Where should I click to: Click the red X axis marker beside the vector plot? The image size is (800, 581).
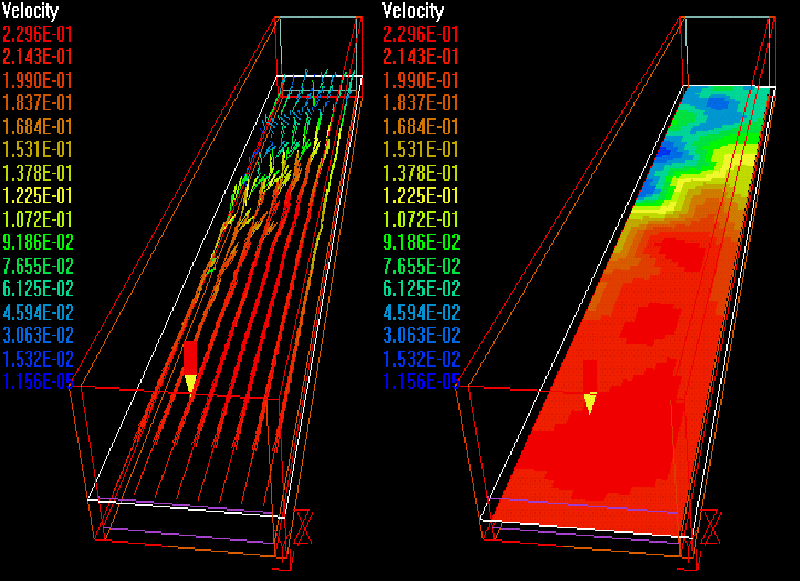point(303,527)
